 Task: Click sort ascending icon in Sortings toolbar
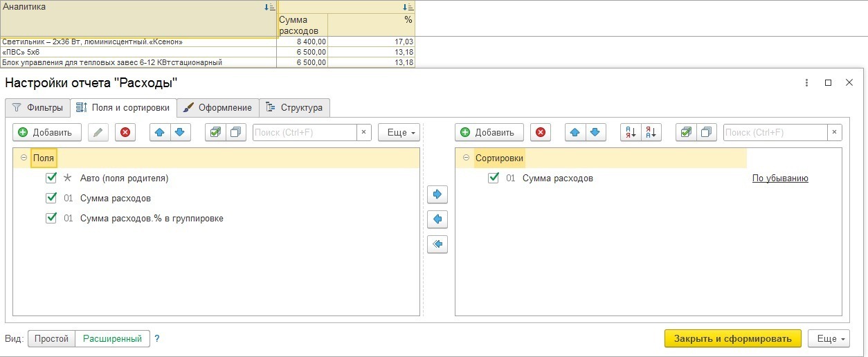pos(631,132)
